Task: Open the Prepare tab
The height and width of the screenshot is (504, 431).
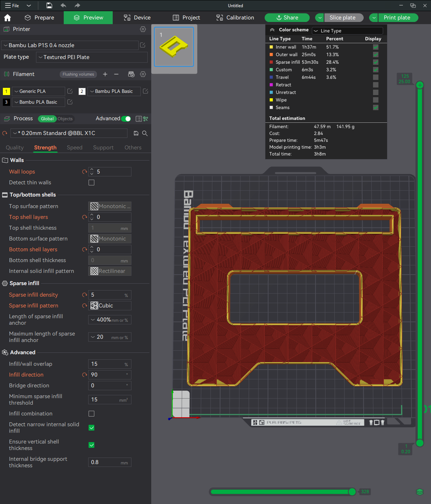Action: (39, 18)
